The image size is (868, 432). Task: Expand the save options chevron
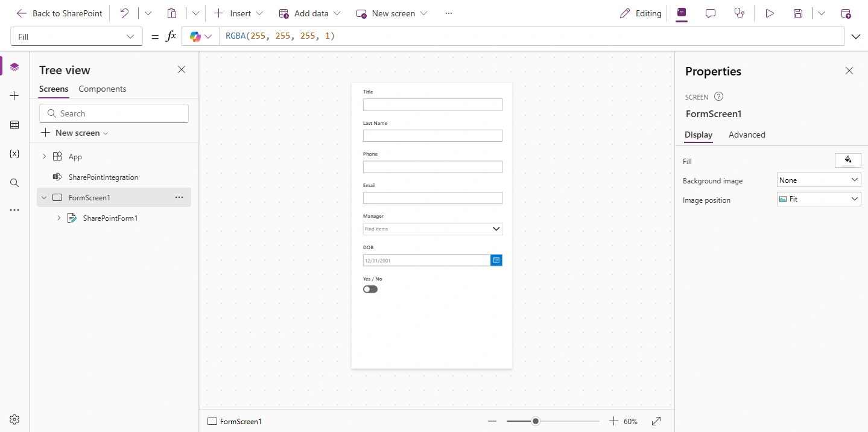[x=821, y=13]
